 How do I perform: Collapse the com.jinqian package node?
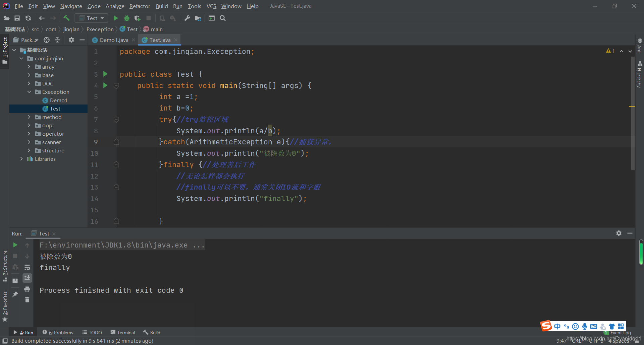21,58
